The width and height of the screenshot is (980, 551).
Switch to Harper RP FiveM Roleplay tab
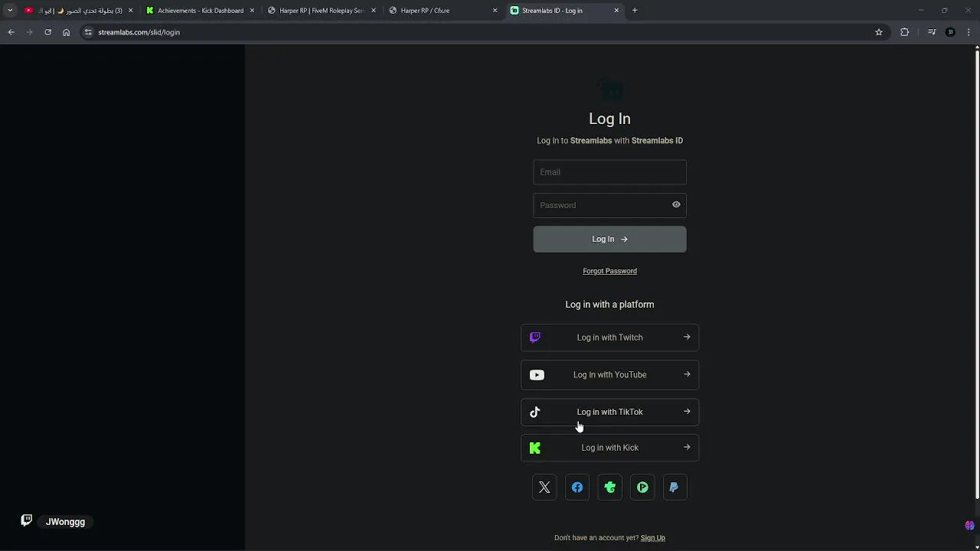[x=321, y=11]
